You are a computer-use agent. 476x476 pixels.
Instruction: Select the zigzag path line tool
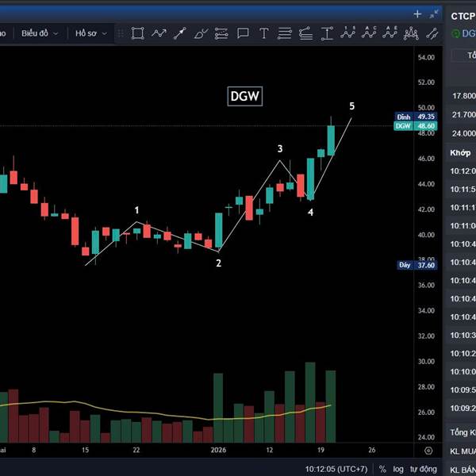pos(159,33)
